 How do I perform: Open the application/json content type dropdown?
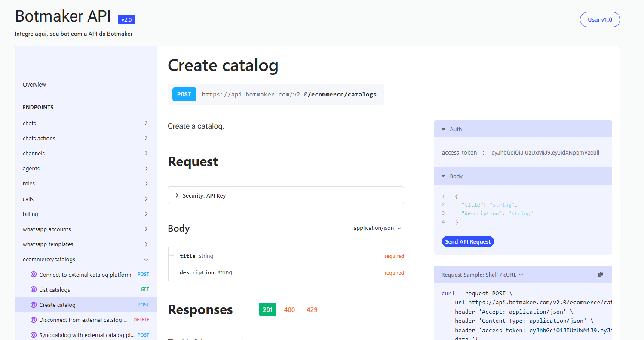377,228
